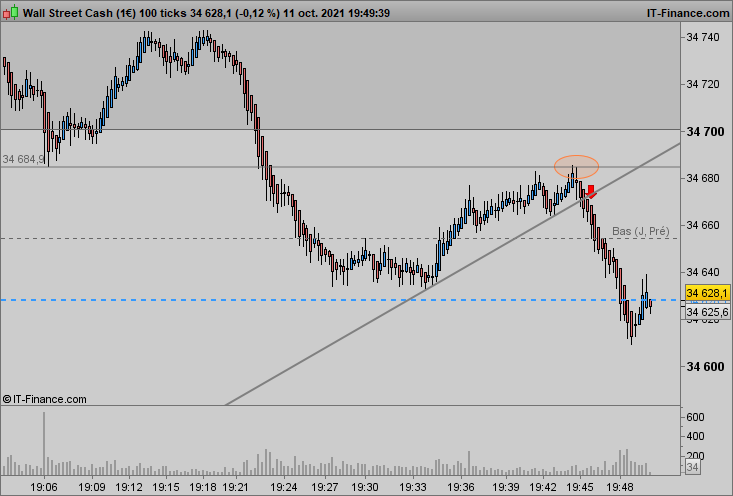This screenshot has height=496, width=733.
Task: Click the red sell arrow marker on the chart
Action: [591, 192]
